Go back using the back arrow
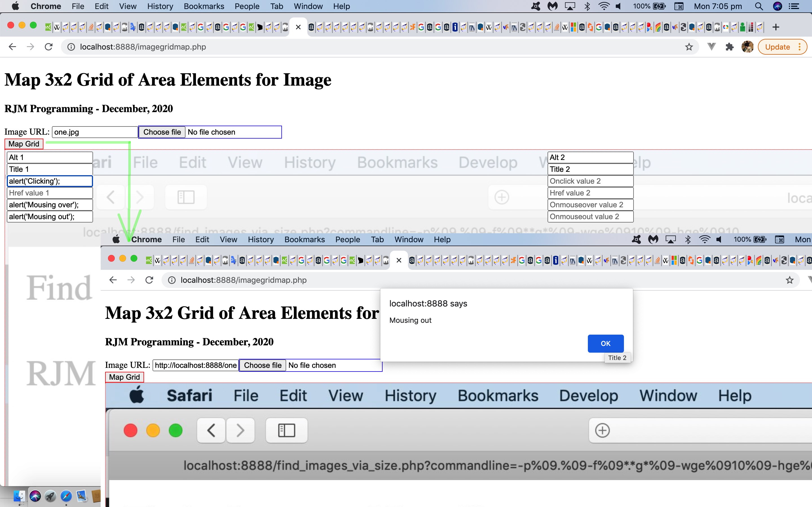Screen dimensions: 812x507 [x=12, y=47]
